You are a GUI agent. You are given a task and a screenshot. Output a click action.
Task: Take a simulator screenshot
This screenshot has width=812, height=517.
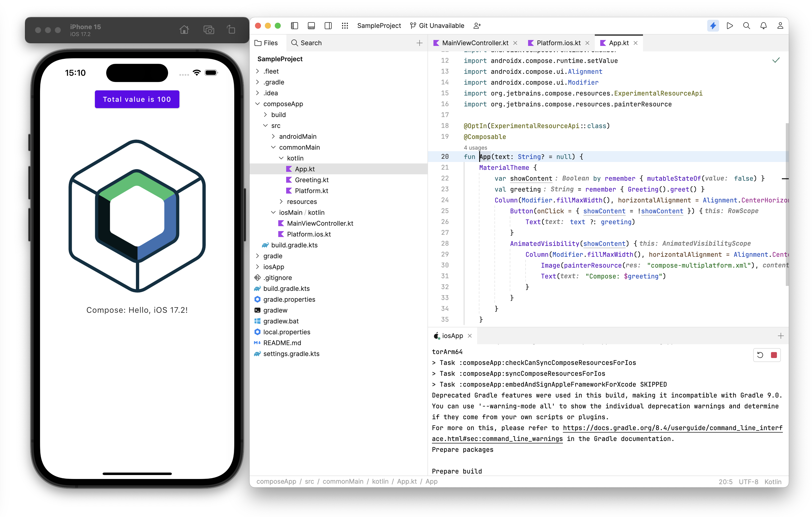pyautogui.click(x=209, y=30)
